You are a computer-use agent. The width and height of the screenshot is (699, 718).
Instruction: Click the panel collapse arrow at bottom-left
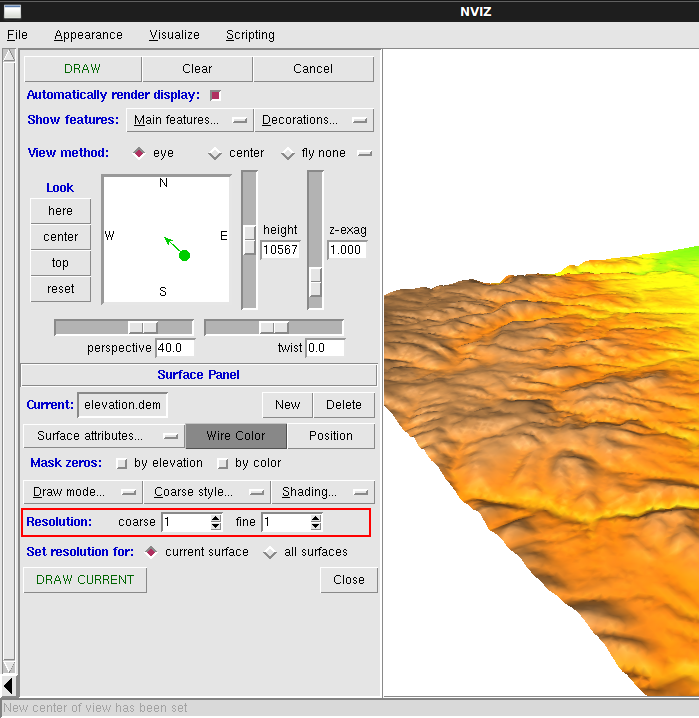(9, 685)
